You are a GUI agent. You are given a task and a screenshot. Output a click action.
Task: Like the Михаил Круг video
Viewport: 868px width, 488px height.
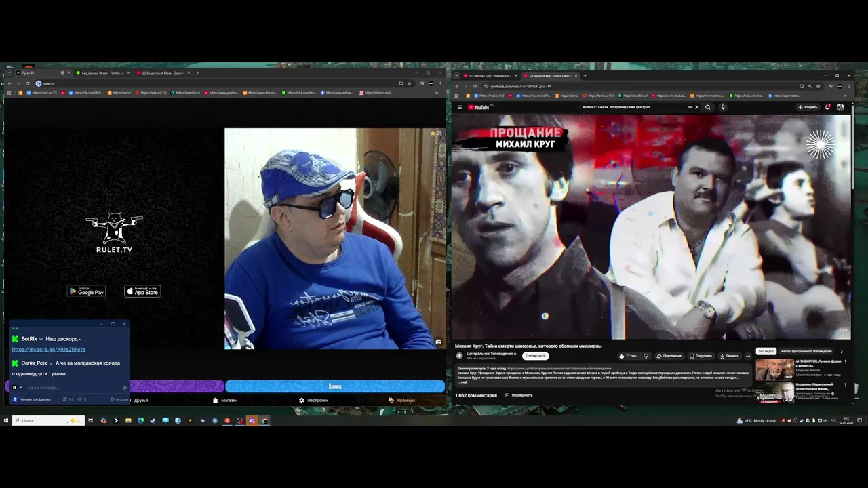click(628, 356)
